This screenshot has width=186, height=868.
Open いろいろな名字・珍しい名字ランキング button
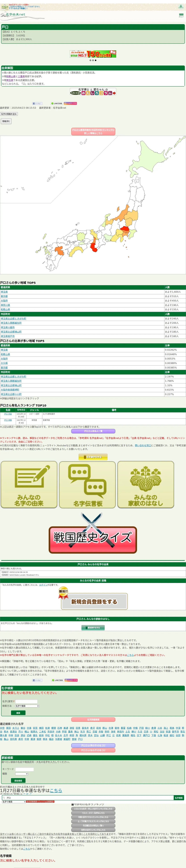[x=93, y=809]
